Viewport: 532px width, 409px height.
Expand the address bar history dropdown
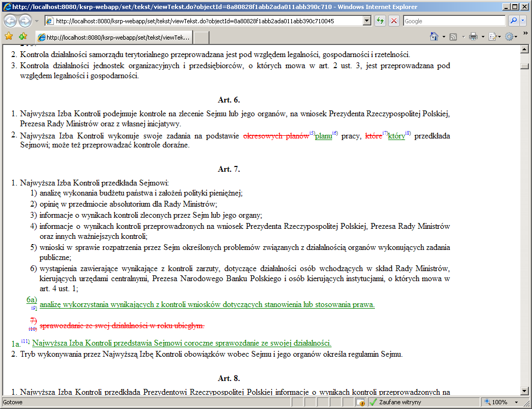pyautogui.click(x=367, y=21)
